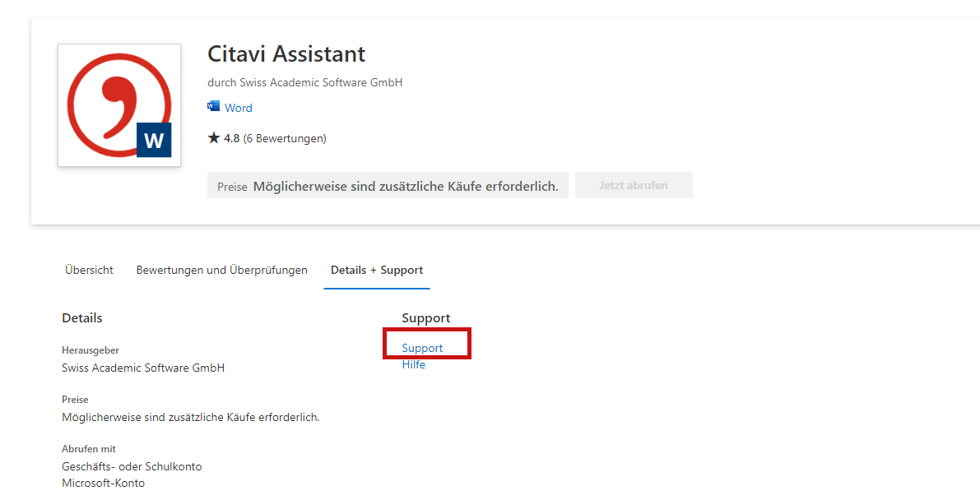Image resolution: width=980 pixels, height=500 pixels.
Task: Click the Support section heading
Action: click(x=426, y=318)
